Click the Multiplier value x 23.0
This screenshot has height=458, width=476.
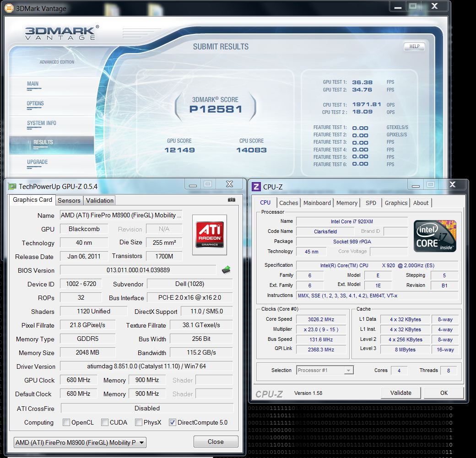point(321,329)
